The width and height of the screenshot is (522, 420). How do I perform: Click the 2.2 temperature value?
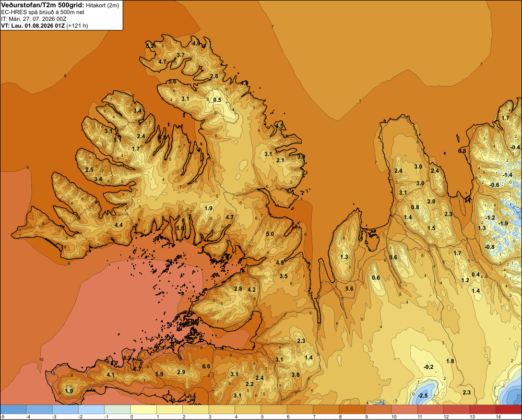(250, 384)
